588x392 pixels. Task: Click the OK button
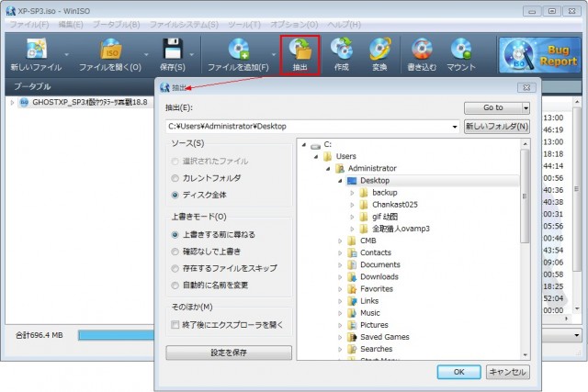tap(459, 372)
